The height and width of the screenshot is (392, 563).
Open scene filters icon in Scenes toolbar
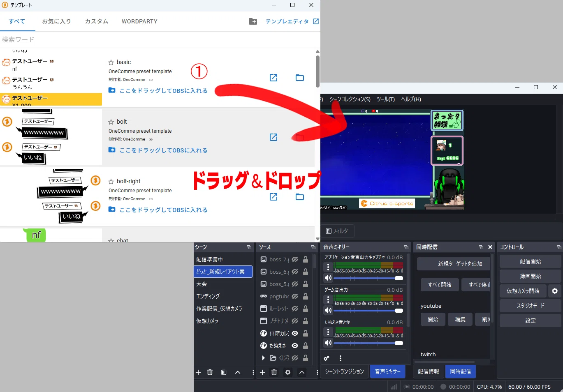(224, 372)
